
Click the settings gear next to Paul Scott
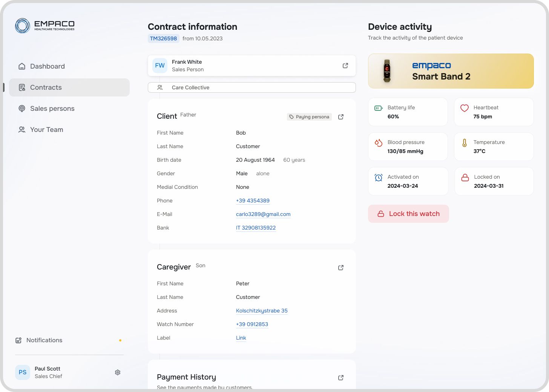tap(118, 372)
